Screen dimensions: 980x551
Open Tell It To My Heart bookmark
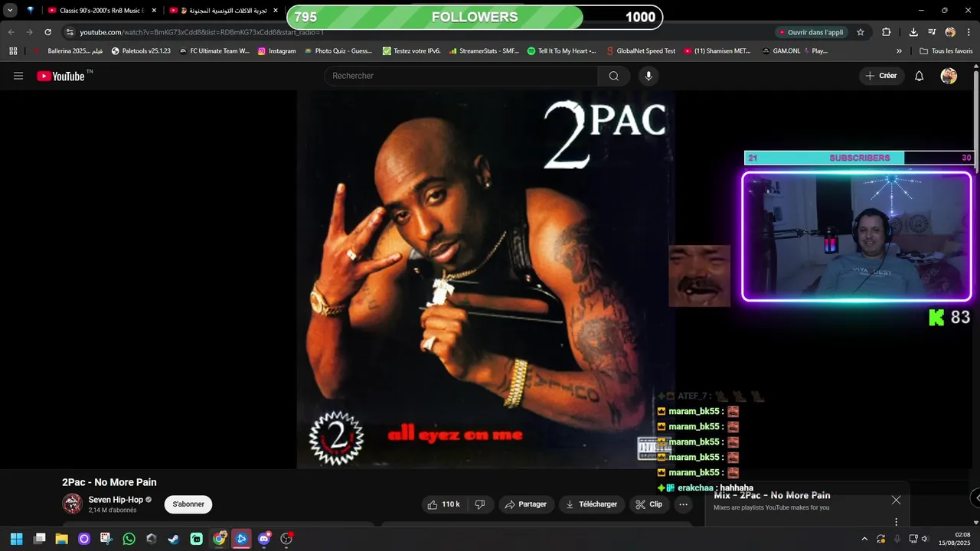(562, 51)
